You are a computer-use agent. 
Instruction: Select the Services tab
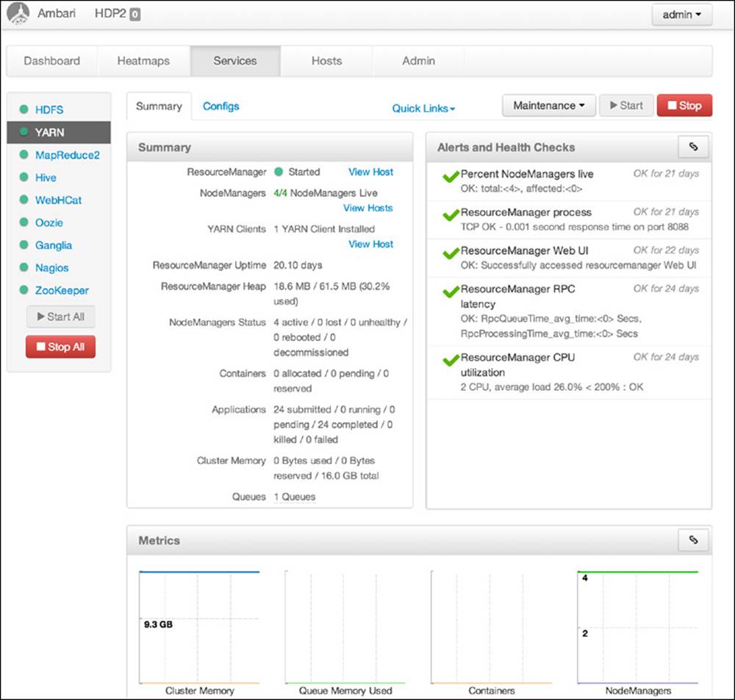[x=235, y=61]
